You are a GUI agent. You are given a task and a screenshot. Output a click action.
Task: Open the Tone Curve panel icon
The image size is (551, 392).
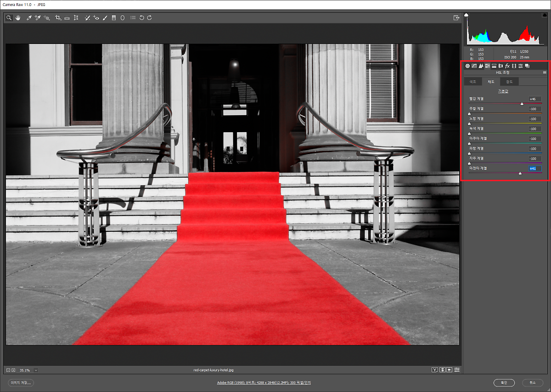[474, 66]
